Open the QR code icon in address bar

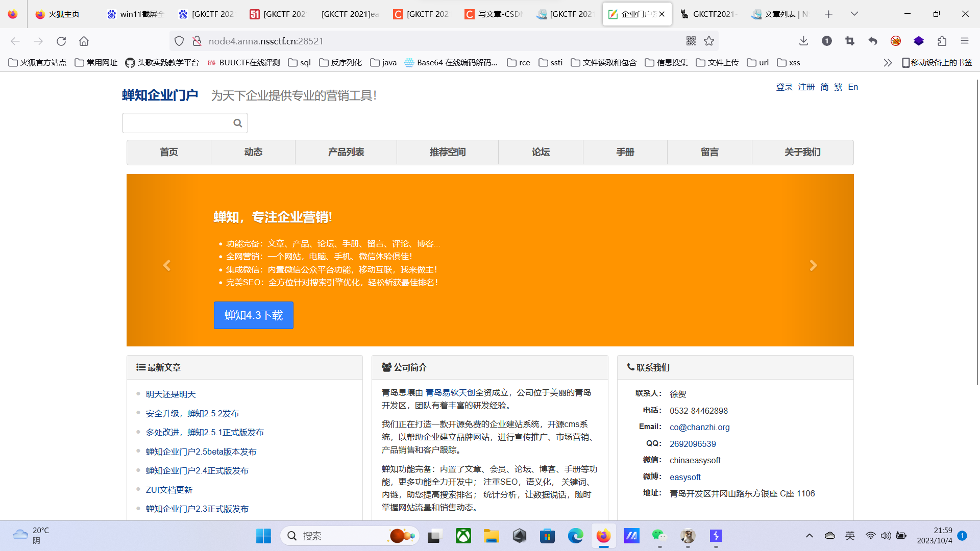point(691,41)
